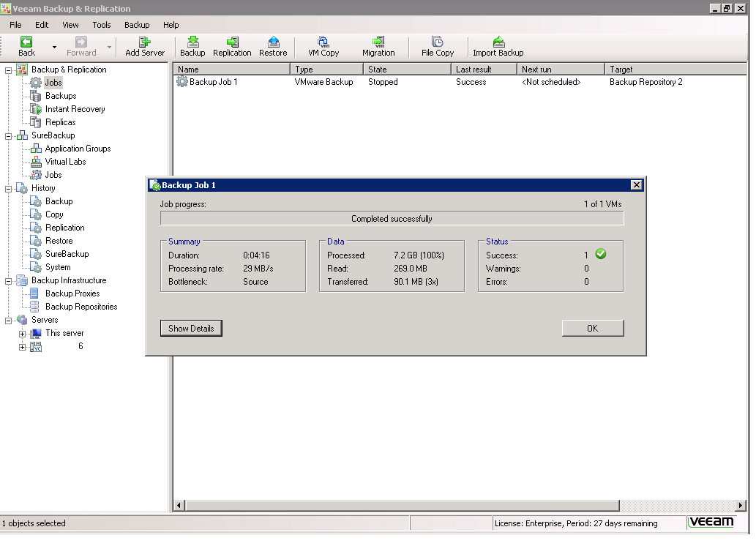The image size is (756, 546).
Task: Select Jobs under SureBackup
Action: tap(53, 175)
